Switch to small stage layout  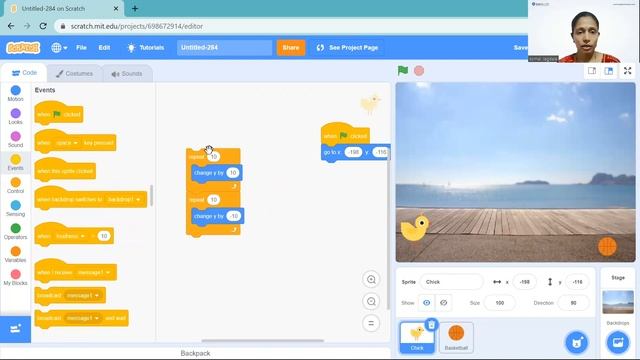[x=592, y=71]
